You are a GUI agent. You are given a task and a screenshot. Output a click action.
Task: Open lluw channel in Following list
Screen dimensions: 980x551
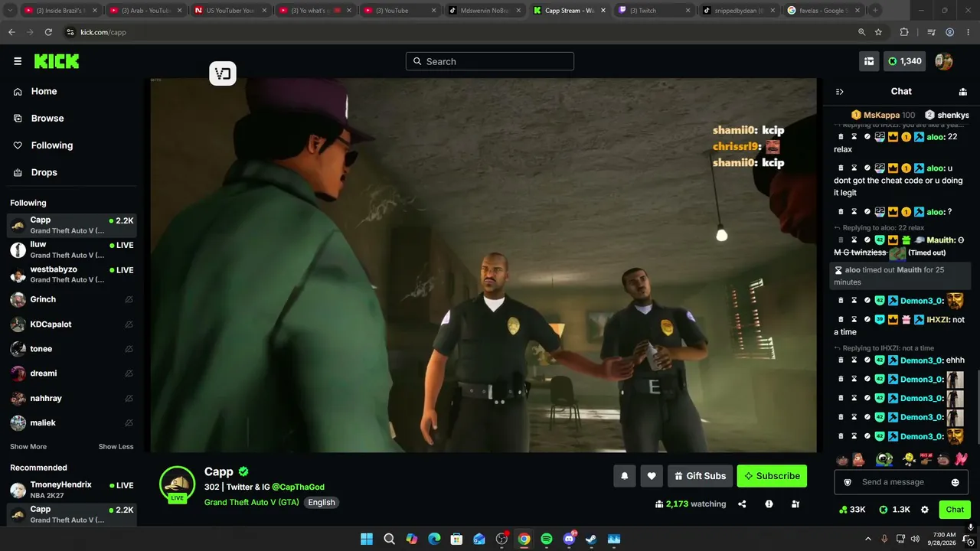pyautogui.click(x=72, y=249)
